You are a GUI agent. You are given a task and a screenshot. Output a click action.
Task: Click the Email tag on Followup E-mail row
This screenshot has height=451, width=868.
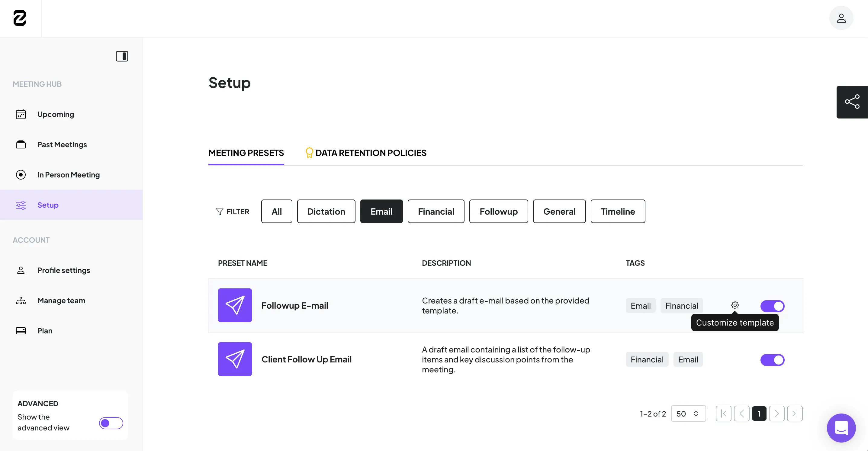pyautogui.click(x=641, y=306)
